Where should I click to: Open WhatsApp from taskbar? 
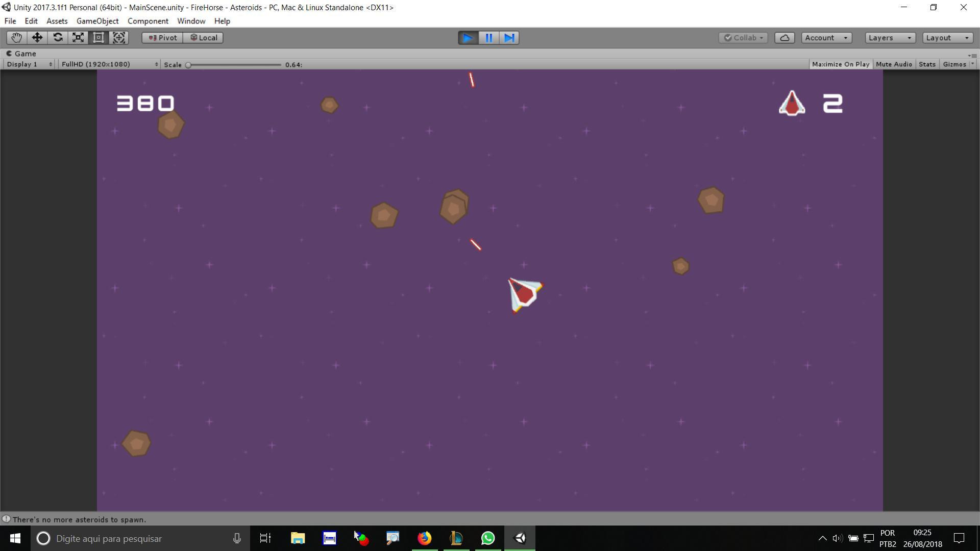pos(488,538)
